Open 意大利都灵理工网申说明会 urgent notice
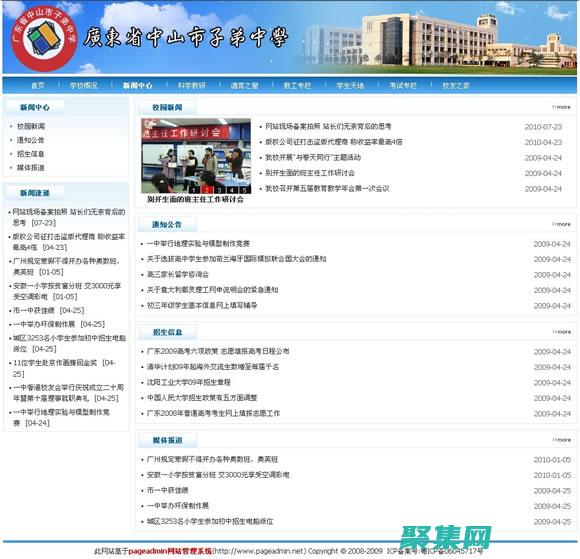This screenshot has width=580, height=559. [x=213, y=290]
